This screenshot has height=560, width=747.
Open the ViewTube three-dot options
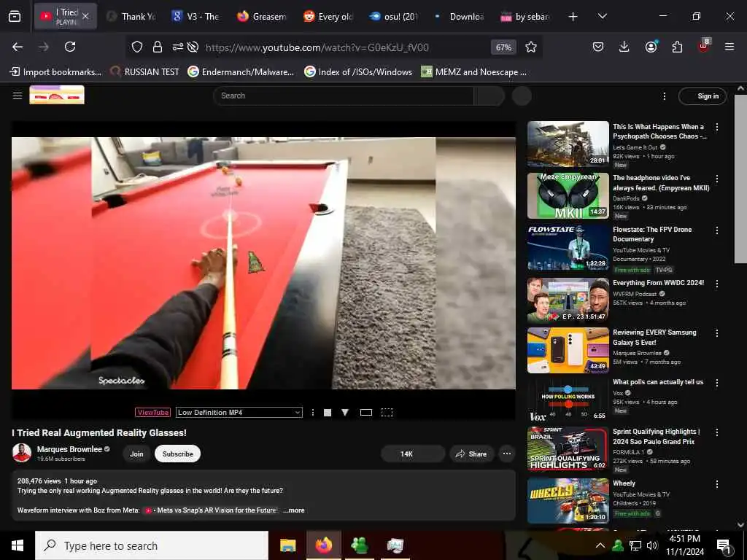point(312,413)
